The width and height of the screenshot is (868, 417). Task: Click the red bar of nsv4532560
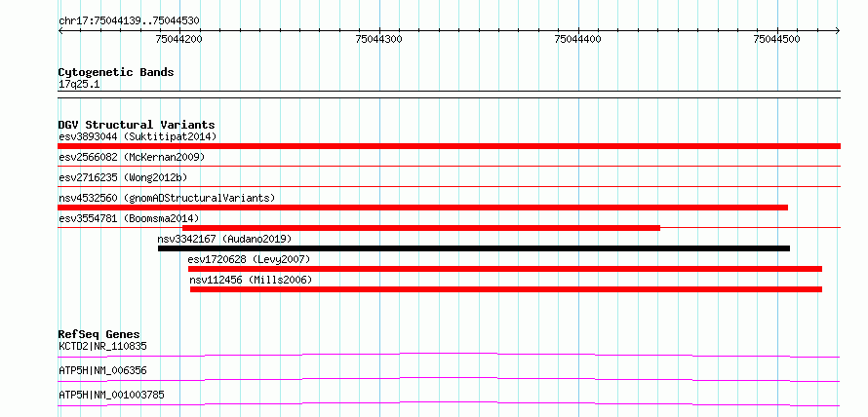click(x=423, y=208)
